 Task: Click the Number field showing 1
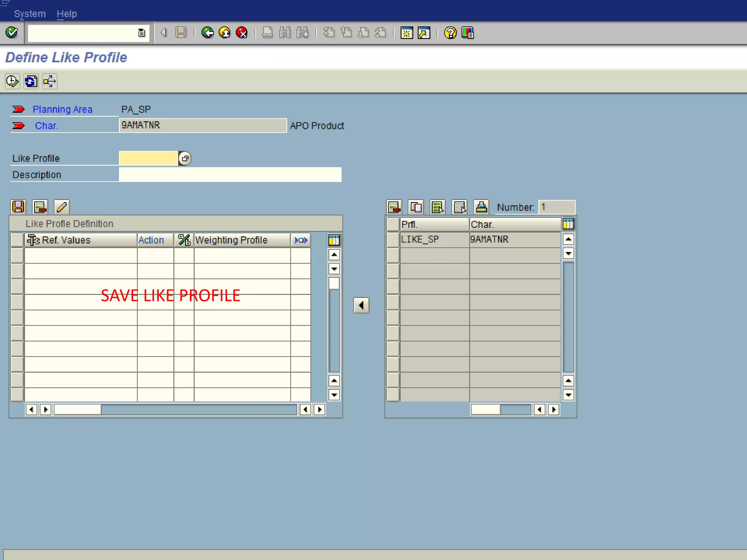point(557,207)
